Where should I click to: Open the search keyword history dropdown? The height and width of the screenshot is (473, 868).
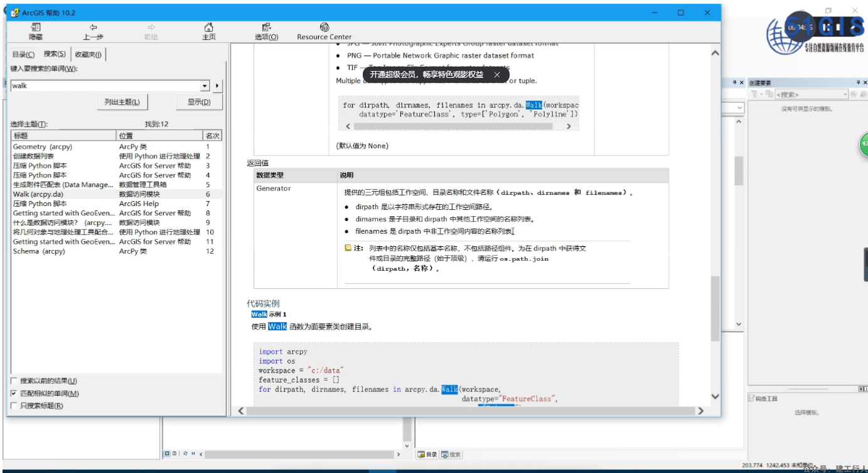(205, 86)
